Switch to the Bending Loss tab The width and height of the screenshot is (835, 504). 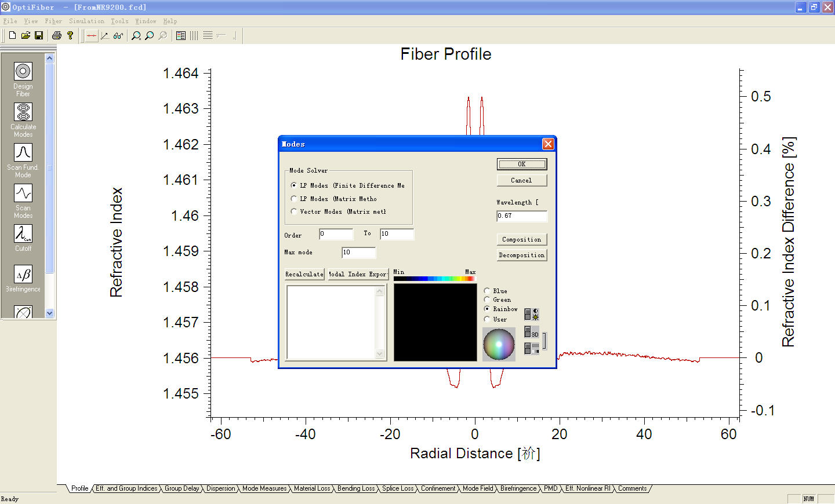coord(356,488)
